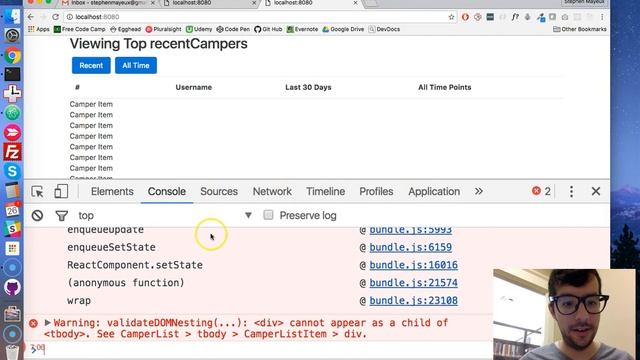Open the Calendar dock icon showing 26
Viewport: 640px width, 360px height.
[x=12, y=210]
